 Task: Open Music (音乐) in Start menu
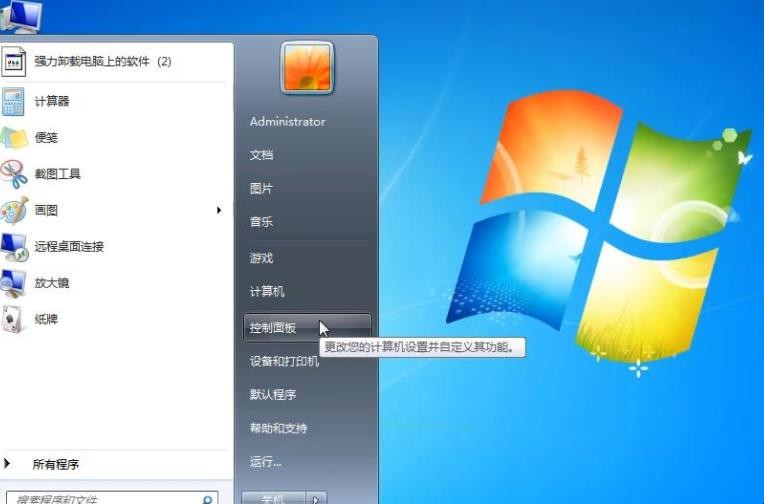click(x=261, y=222)
